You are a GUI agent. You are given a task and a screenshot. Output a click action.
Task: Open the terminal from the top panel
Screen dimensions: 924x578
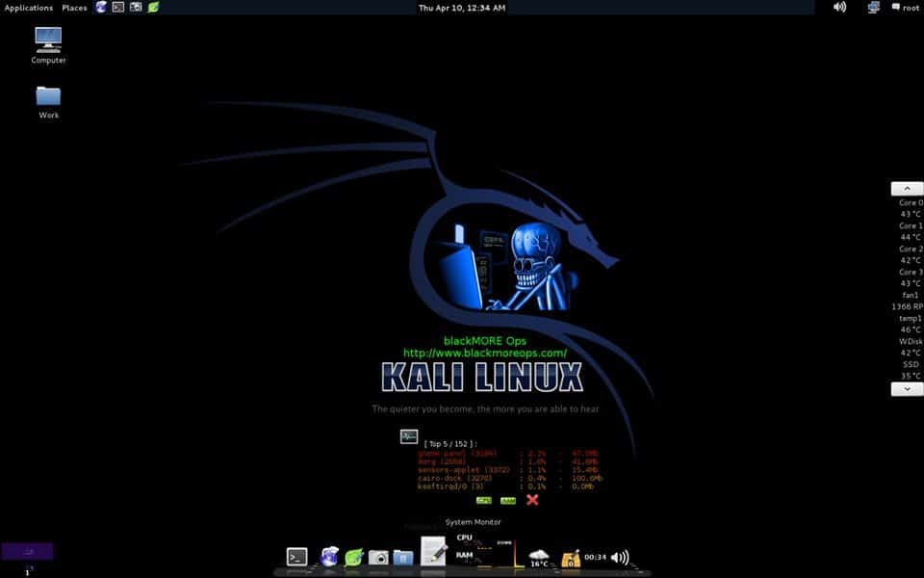(118, 7)
